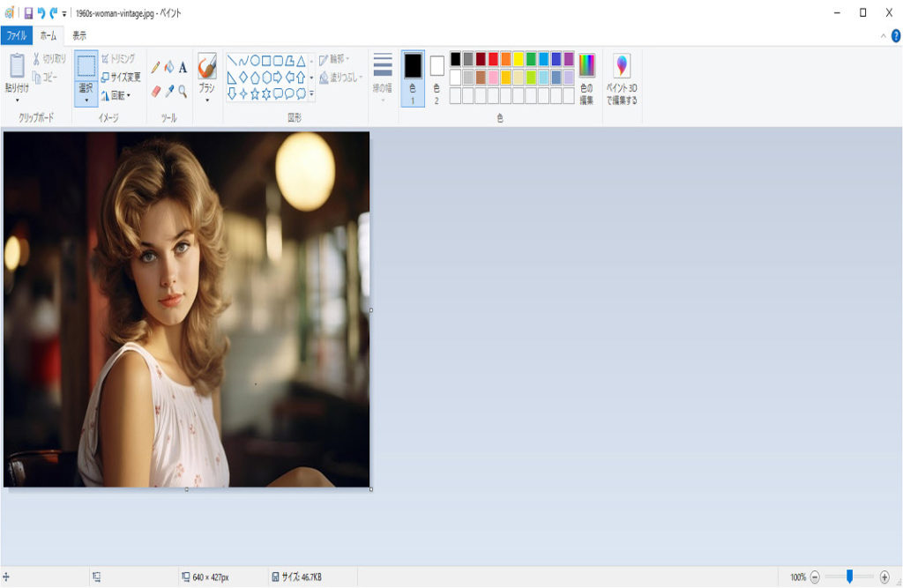Click the zoom in plus button
The height and width of the screenshot is (588, 903).
[x=884, y=577]
